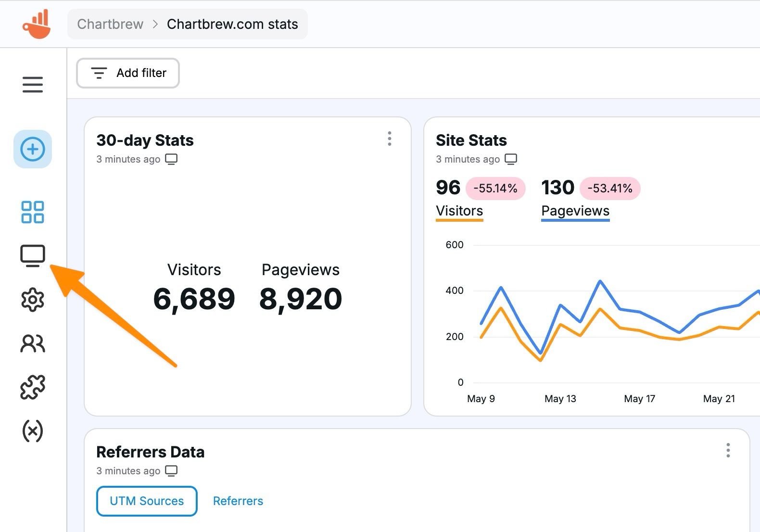Click the -55.14% visitors change badge

click(495, 188)
